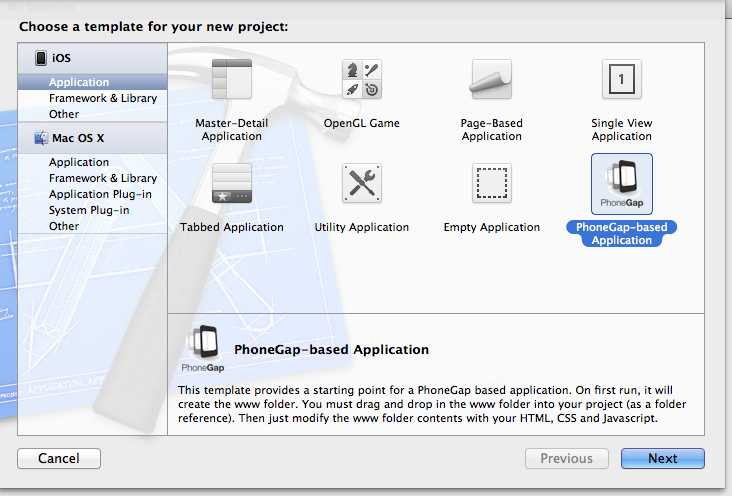Select the Utility Application tools icon
732x496 pixels.
[x=362, y=183]
